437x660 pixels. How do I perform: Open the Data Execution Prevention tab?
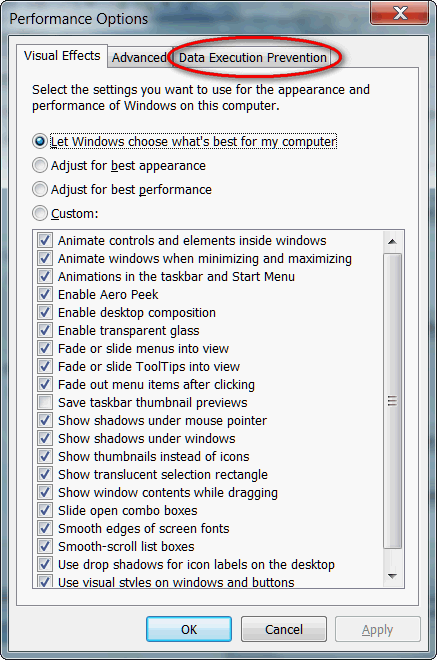click(x=252, y=58)
